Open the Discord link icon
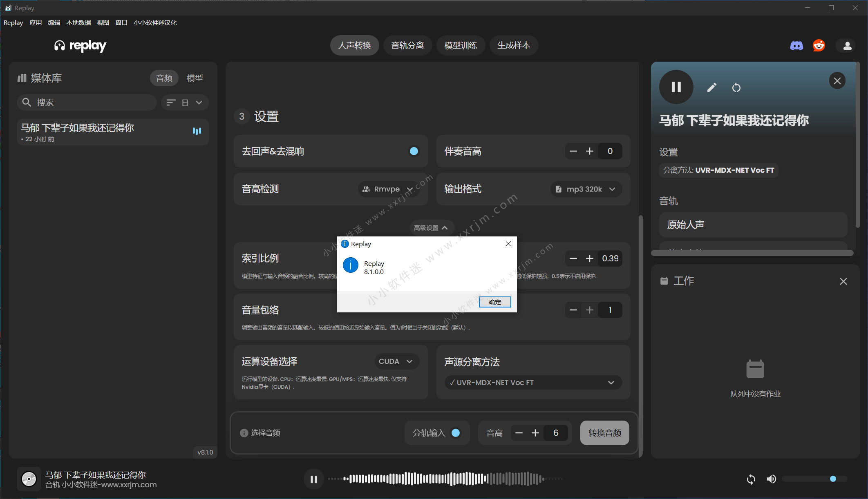The width and height of the screenshot is (868, 499). (x=796, y=46)
